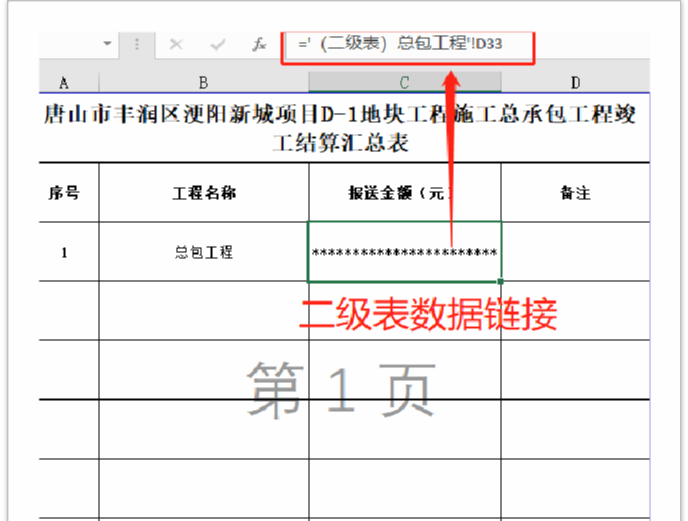
Task: Select column C header
Action: [405, 83]
